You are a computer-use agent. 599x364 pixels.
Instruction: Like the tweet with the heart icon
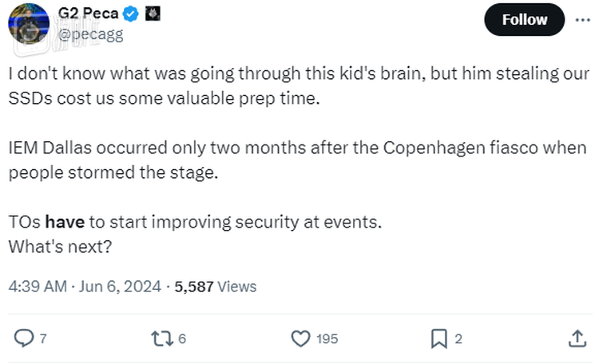coord(299,338)
